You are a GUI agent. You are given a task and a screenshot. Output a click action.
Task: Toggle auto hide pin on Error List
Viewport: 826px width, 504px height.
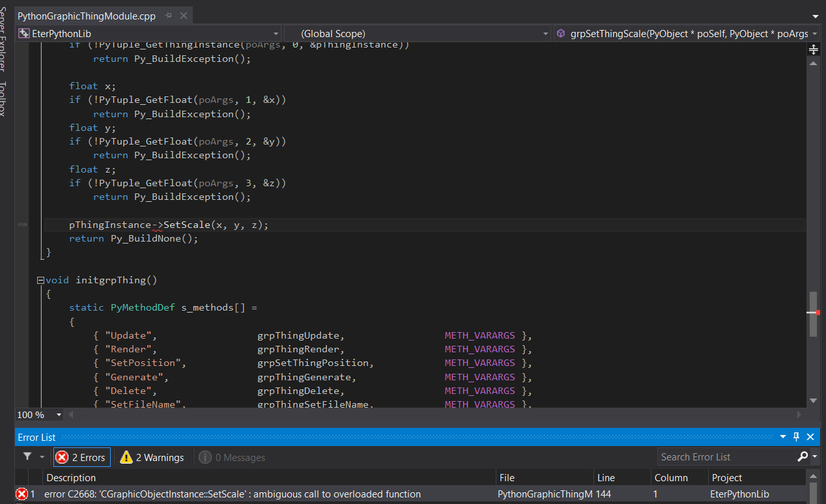796,437
